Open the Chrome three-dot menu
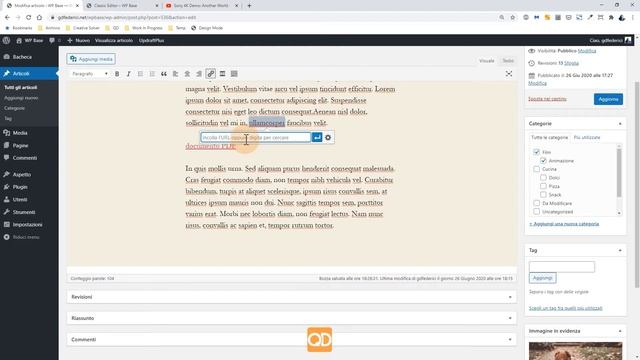 tap(633, 18)
